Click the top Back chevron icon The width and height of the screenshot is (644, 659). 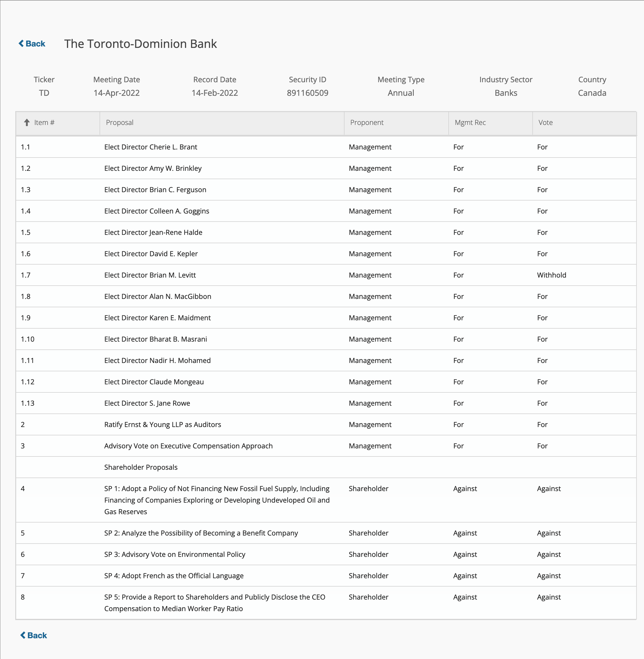[x=21, y=43]
